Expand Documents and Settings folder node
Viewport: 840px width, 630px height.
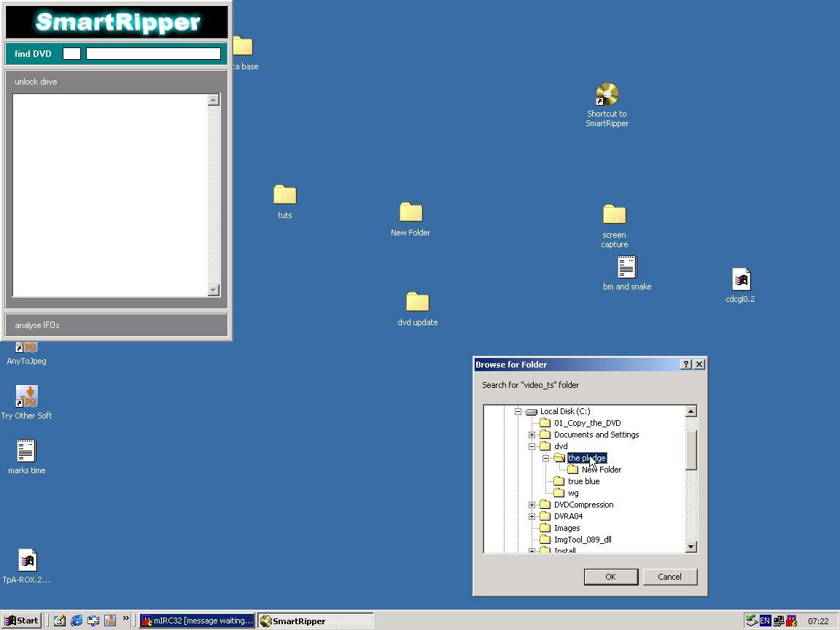(532, 435)
